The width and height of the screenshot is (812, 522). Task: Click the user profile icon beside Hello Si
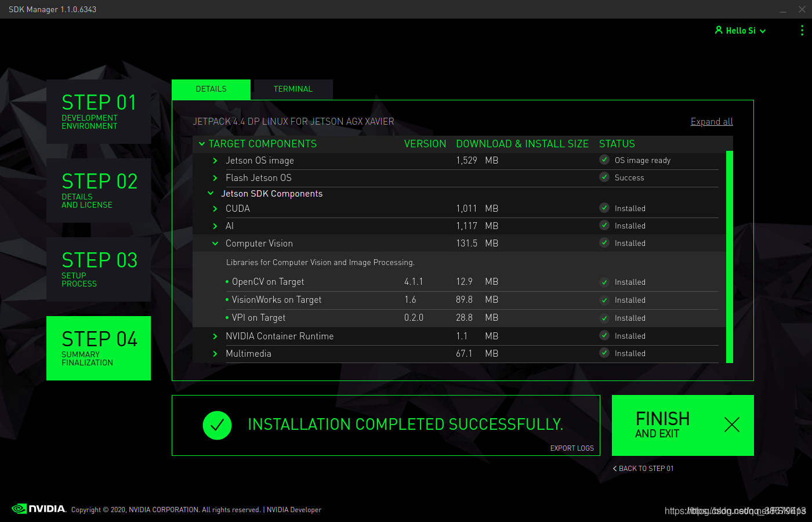point(719,30)
